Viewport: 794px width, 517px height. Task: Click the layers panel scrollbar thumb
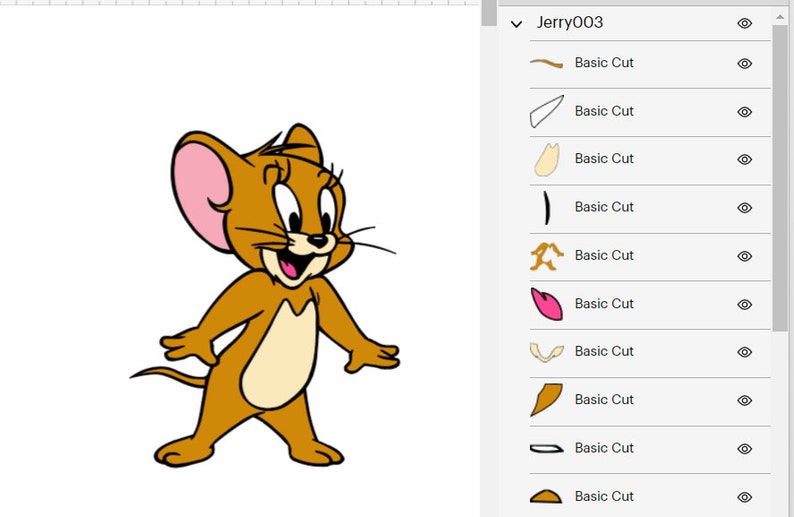click(x=780, y=178)
